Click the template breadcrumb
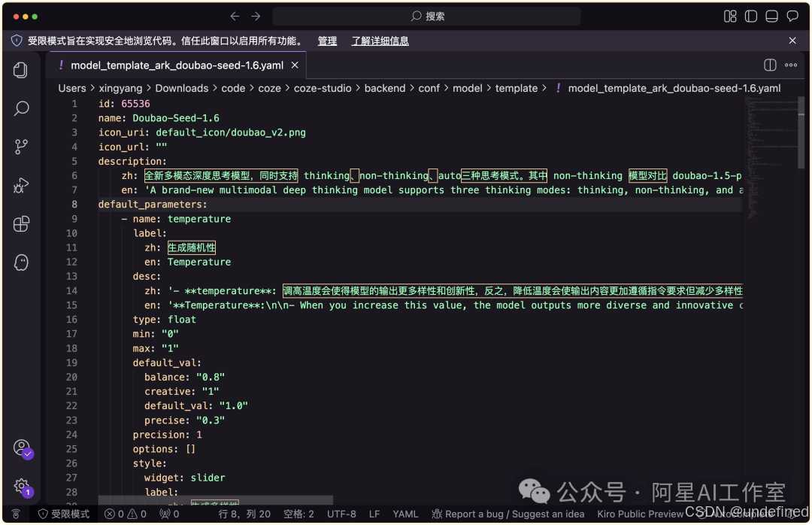 (x=517, y=88)
